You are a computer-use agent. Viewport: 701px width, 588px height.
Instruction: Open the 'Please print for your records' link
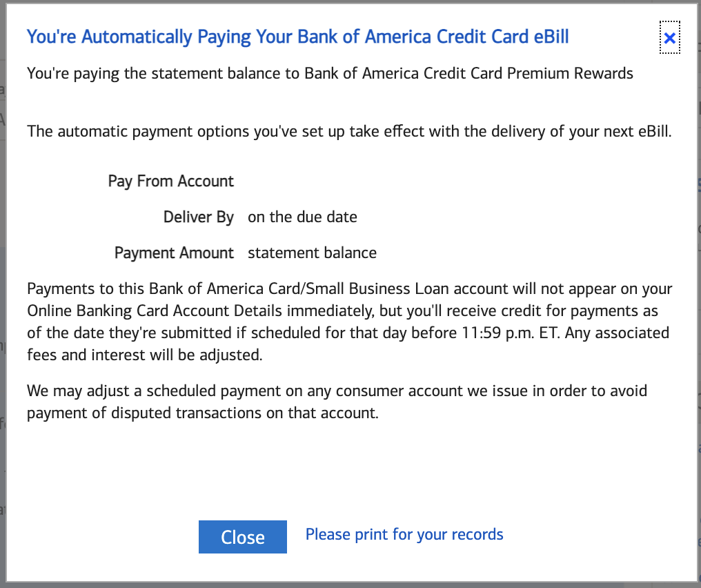tap(404, 534)
